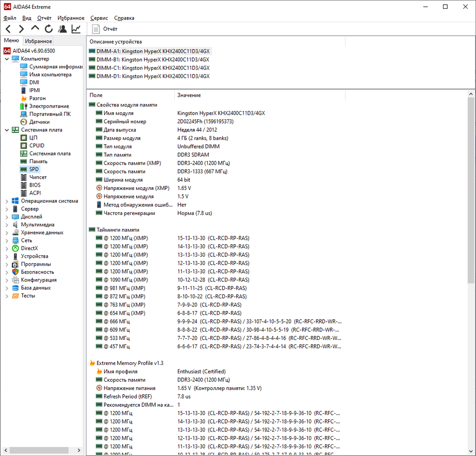Click the Поле column header
Screen dimensions: 476x456
tap(131, 95)
